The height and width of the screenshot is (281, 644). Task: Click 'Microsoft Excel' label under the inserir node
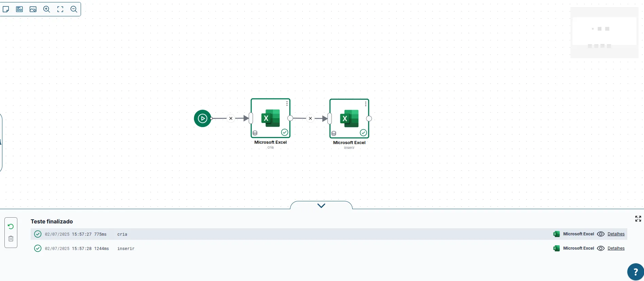[349, 143]
